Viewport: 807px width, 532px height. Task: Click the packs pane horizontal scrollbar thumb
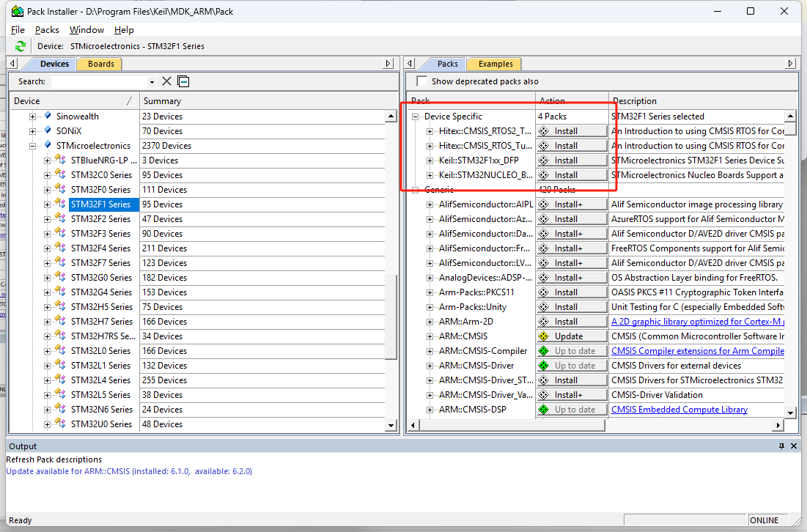pyautogui.click(x=512, y=425)
